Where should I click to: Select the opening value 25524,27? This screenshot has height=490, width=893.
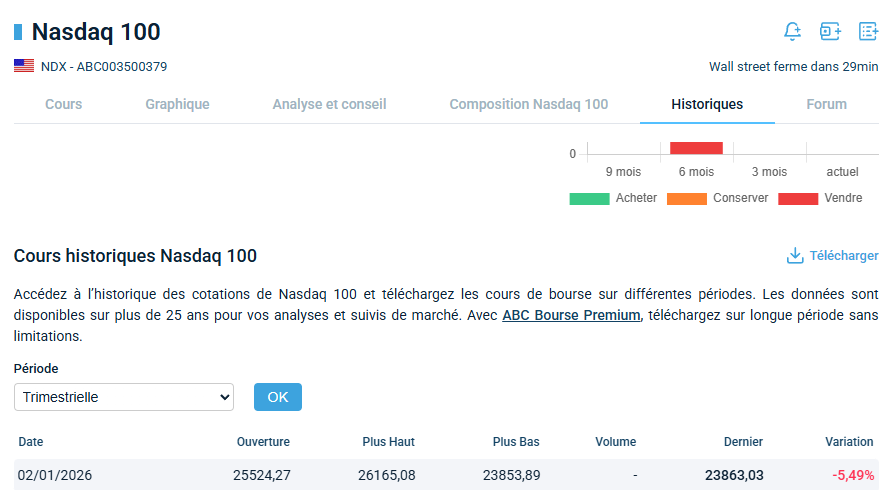click(x=261, y=475)
